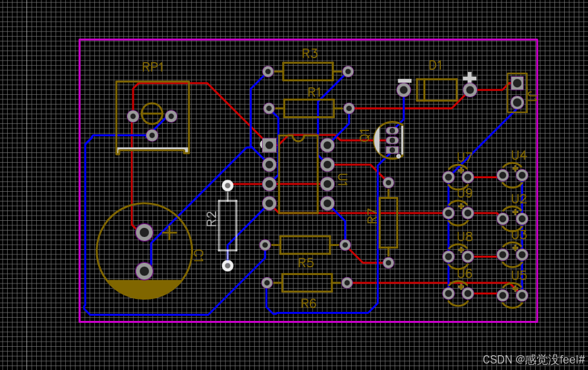Click the U5 LED left pad

pyautogui.click(x=503, y=295)
